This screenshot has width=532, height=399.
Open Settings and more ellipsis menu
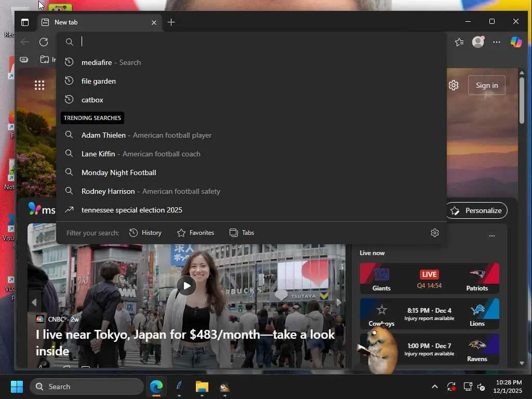click(496, 42)
